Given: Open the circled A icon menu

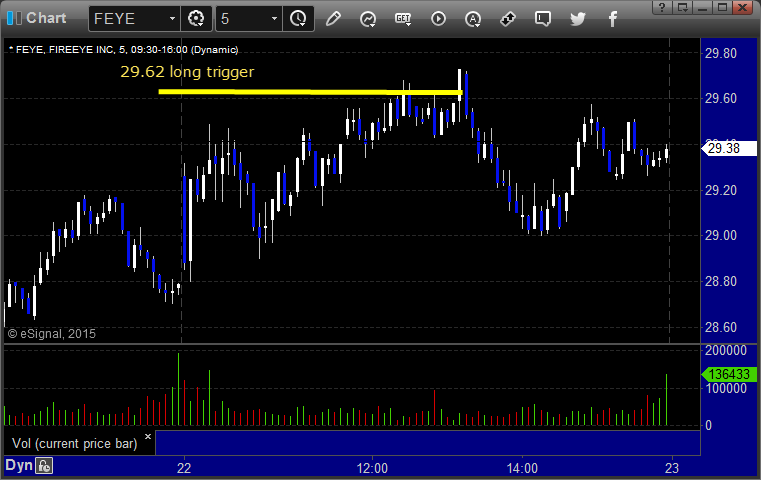Looking at the screenshot, I should click(473, 19).
